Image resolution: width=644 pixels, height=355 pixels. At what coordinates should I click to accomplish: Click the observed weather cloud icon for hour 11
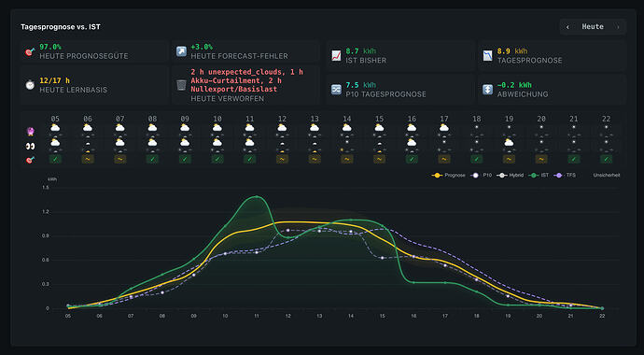(x=250, y=143)
